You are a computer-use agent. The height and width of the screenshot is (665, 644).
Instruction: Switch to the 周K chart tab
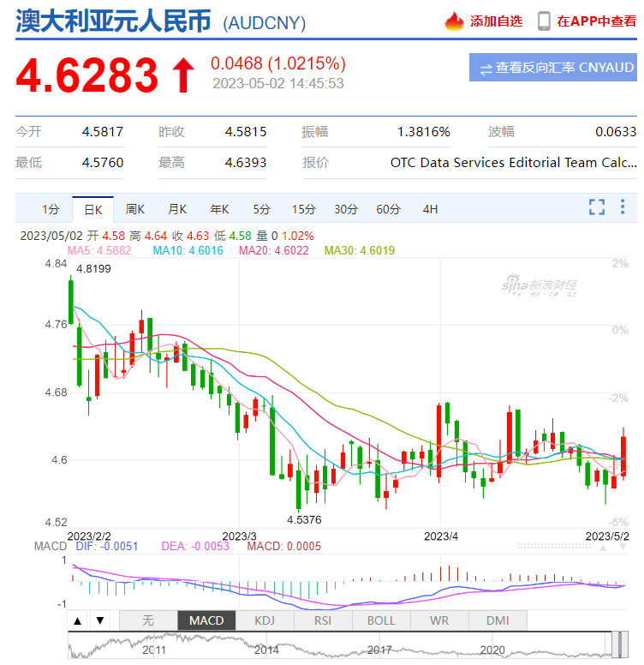(134, 209)
